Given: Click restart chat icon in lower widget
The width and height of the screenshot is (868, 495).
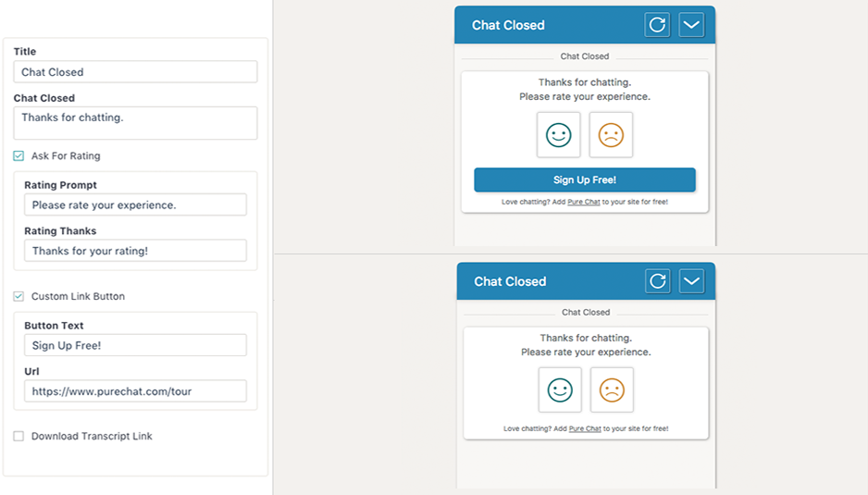Looking at the screenshot, I should pyautogui.click(x=658, y=281).
